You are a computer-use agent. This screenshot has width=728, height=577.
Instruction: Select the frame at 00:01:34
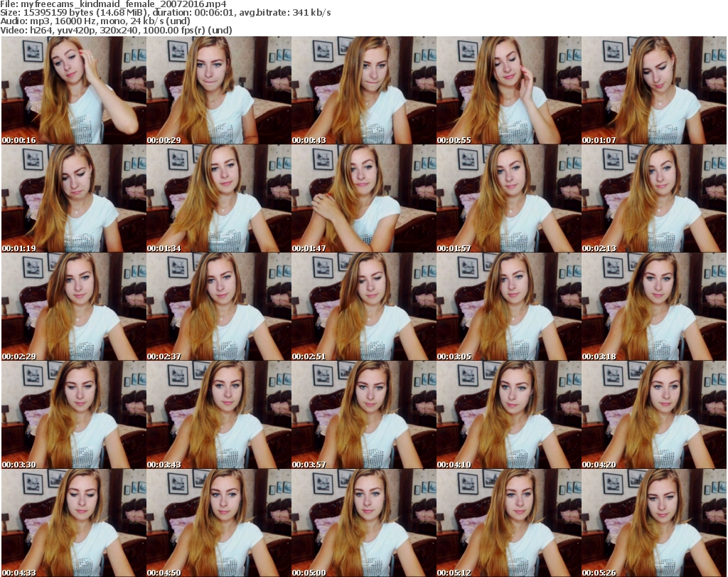pos(219,198)
